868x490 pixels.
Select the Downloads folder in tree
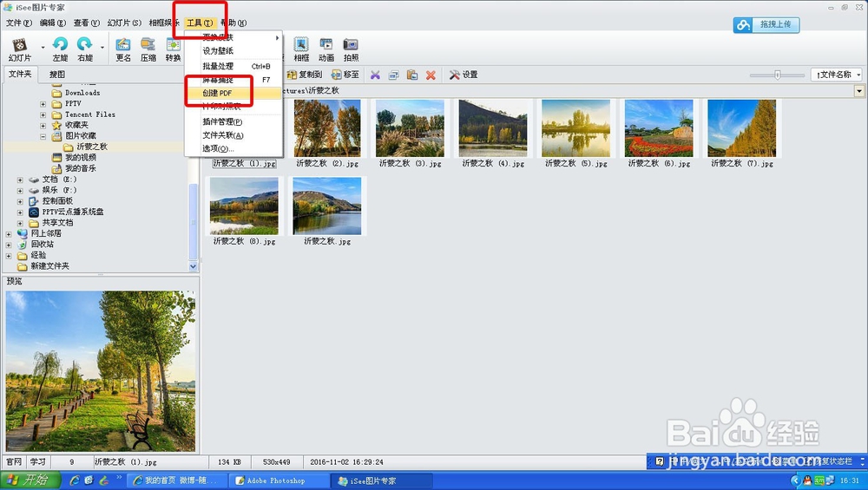pyautogui.click(x=76, y=93)
